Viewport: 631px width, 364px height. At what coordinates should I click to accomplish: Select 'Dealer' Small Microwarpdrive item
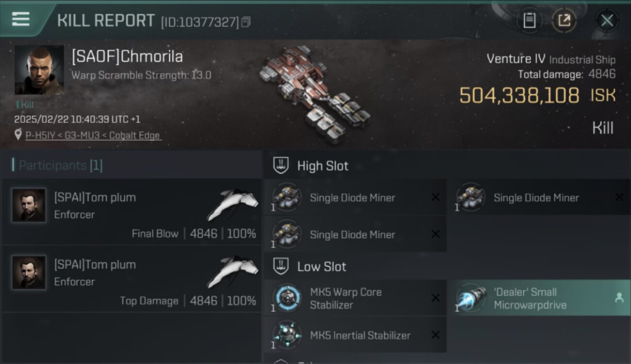coord(539,298)
